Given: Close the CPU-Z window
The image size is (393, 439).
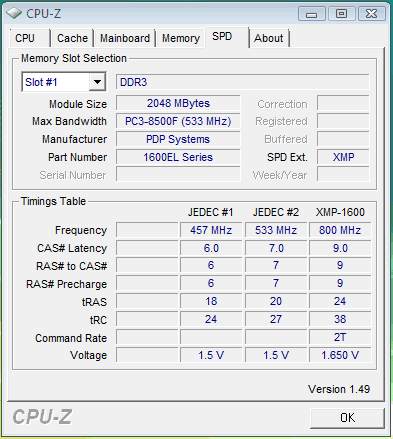Looking at the screenshot, I should 371,14.
